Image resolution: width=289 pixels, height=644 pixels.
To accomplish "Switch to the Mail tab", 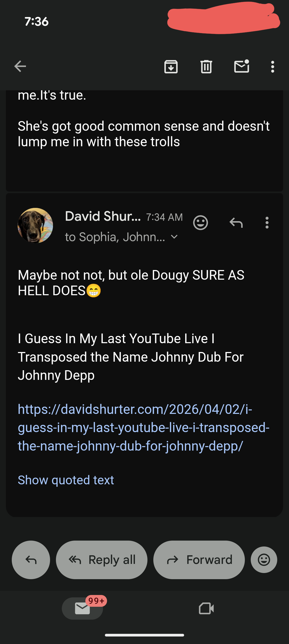I will (x=82, y=608).
